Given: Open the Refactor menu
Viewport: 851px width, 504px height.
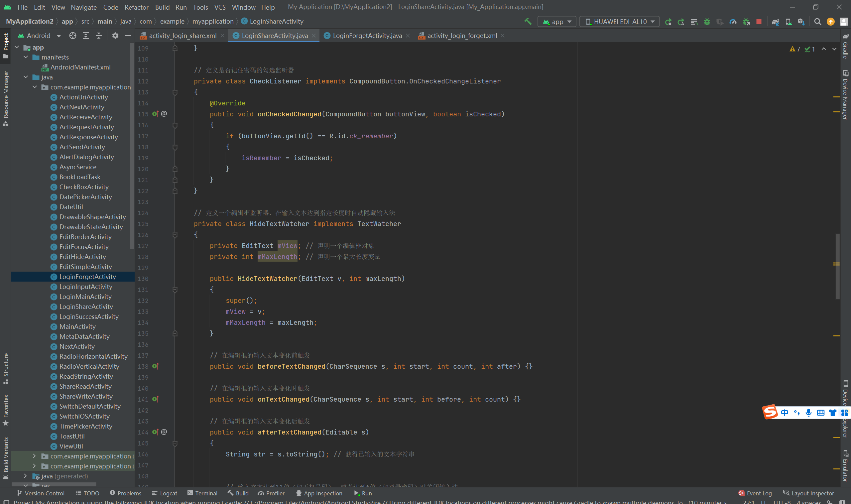Looking at the screenshot, I should [x=136, y=7].
